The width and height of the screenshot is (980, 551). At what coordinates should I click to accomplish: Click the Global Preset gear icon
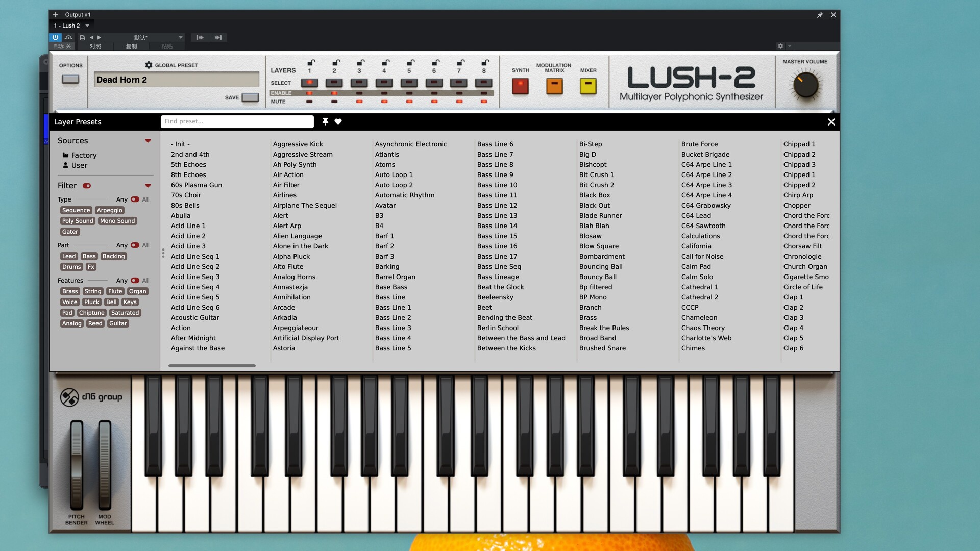(x=149, y=65)
